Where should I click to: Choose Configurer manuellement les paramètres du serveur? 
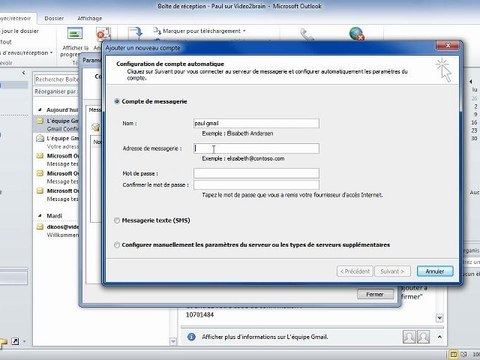[x=117, y=245]
